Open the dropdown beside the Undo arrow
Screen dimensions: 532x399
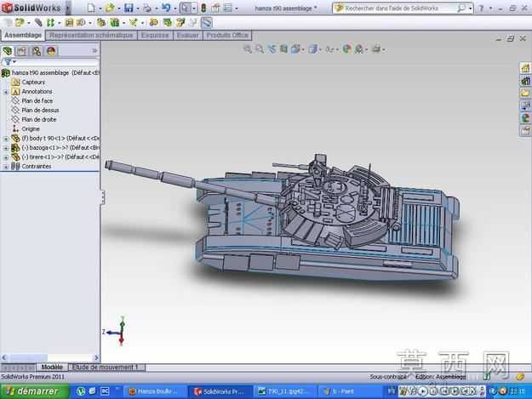[x=174, y=9]
